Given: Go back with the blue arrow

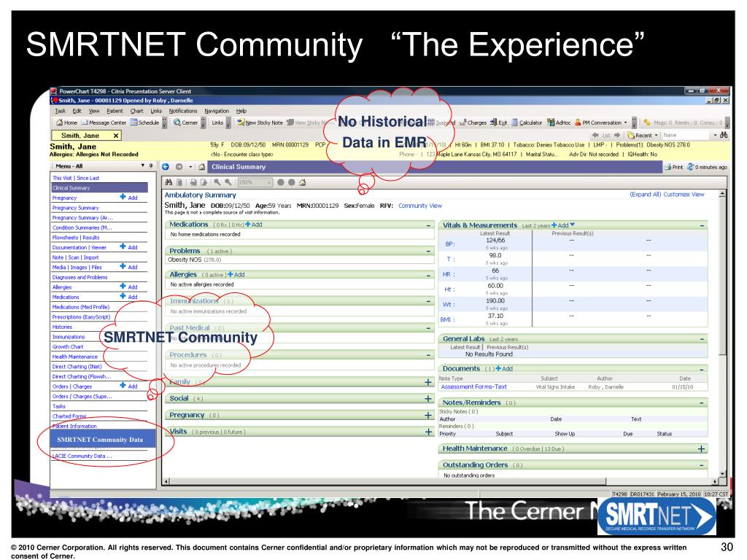Looking at the screenshot, I should (x=166, y=167).
